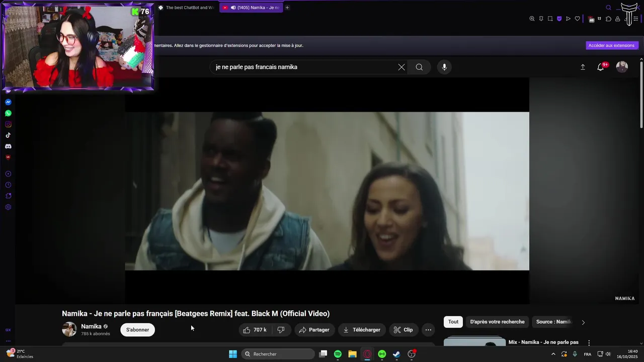Open File Explorer from the taskbar
The width and height of the screenshot is (644, 362).
click(x=353, y=354)
